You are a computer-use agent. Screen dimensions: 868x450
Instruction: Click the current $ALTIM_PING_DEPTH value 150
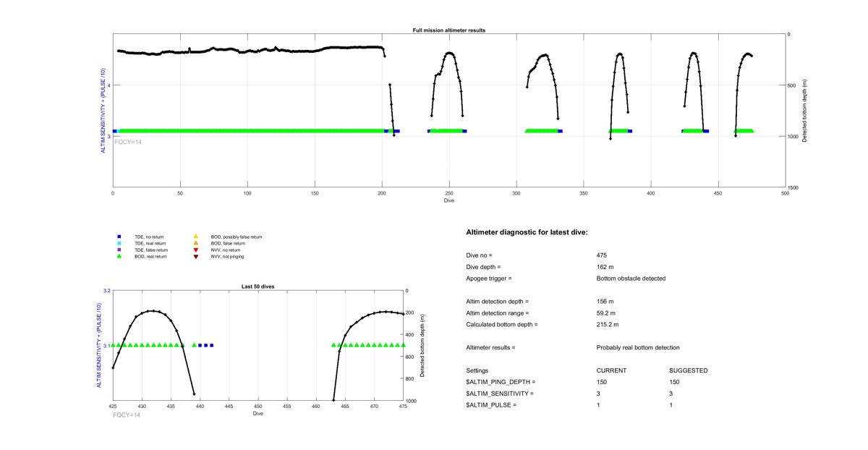602,382
